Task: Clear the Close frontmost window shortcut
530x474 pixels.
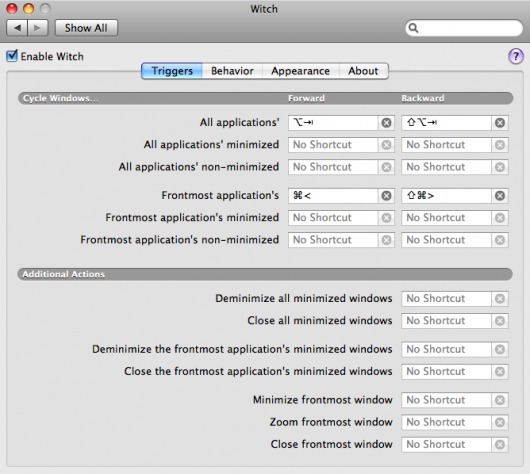Action: tap(500, 444)
